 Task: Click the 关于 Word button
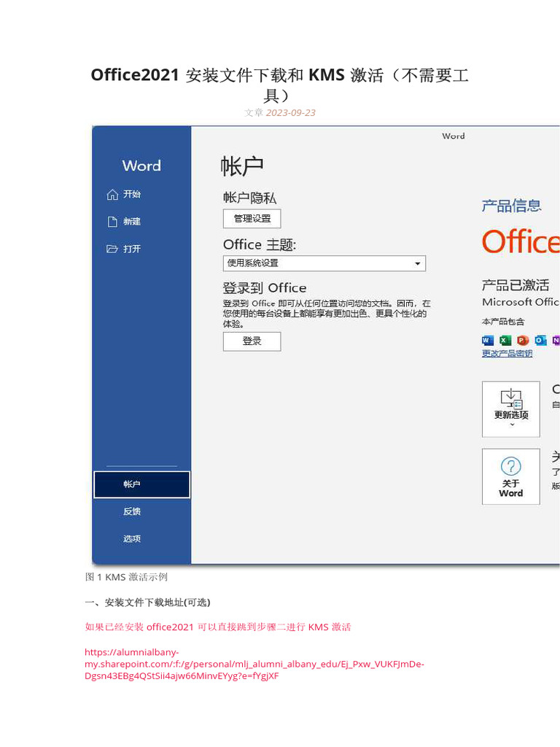coord(511,476)
